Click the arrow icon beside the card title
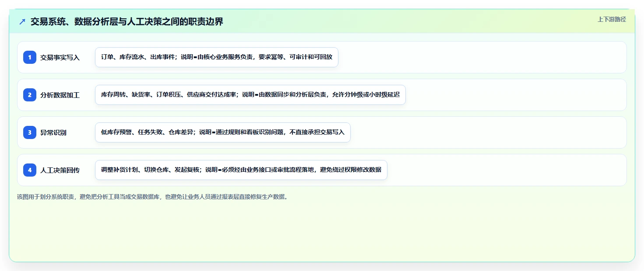Image resolution: width=644 pixels, height=271 pixels. point(22,21)
